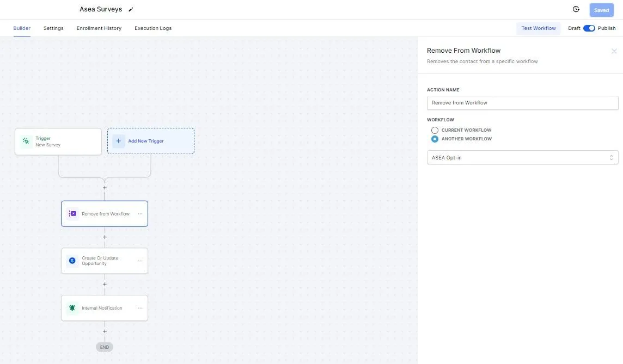Toggle the Draft/Publish switch
Viewport: 623px width, 364px height.
click(589, 28)
